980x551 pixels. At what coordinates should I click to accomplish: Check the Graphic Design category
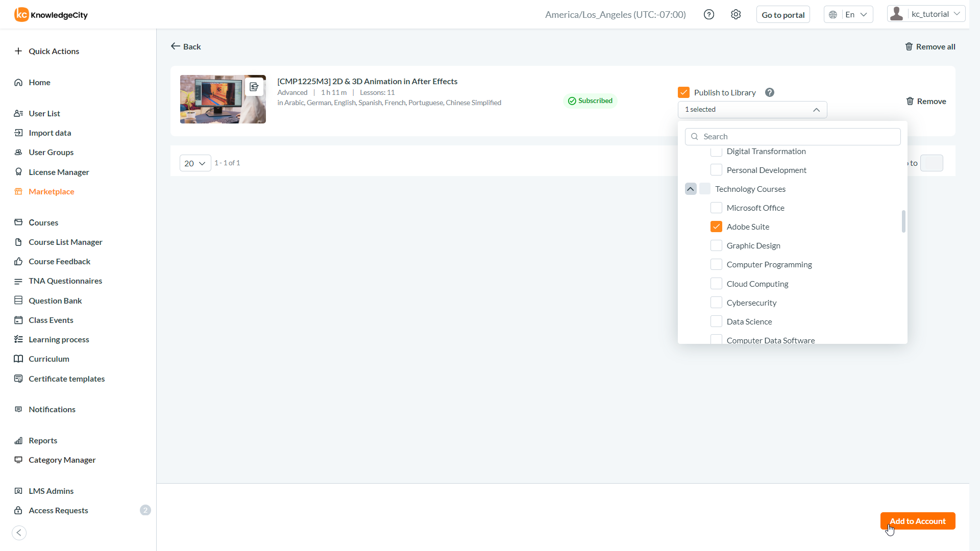click(x=716, y=245)
